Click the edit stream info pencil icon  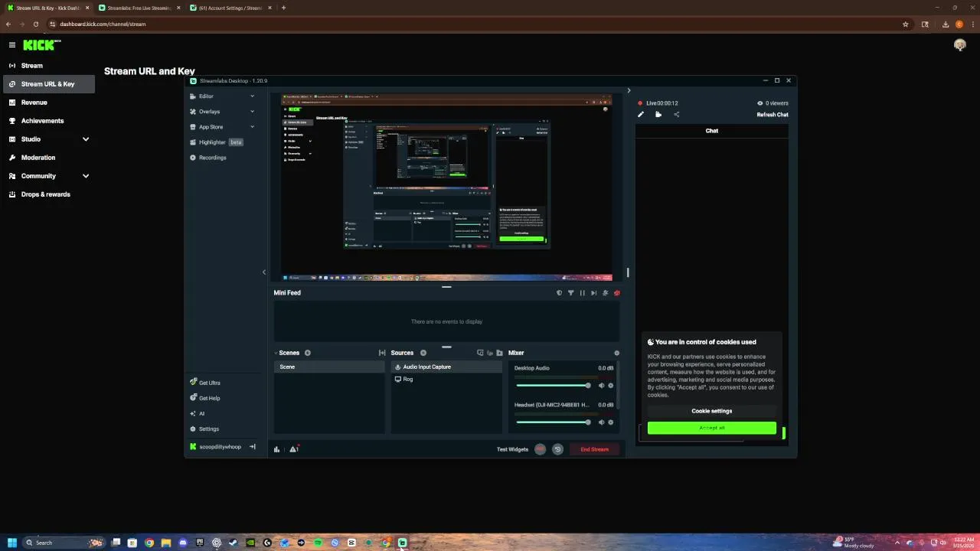(641, 115)
